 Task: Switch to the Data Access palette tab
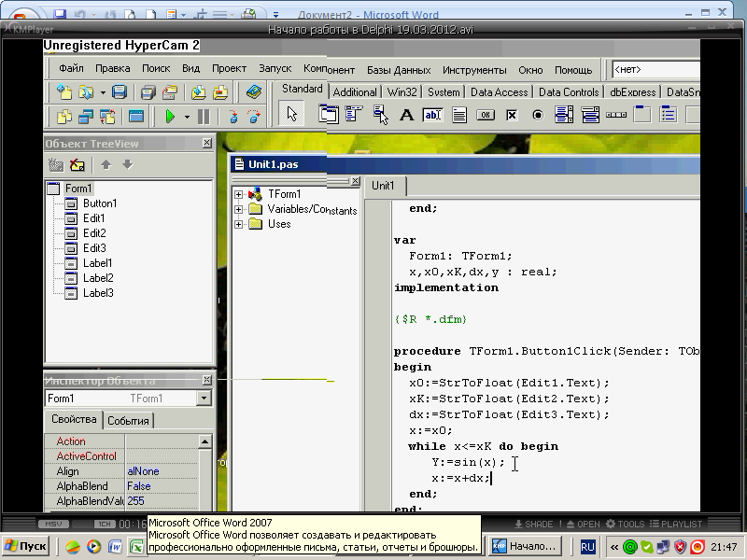(499, 91)
